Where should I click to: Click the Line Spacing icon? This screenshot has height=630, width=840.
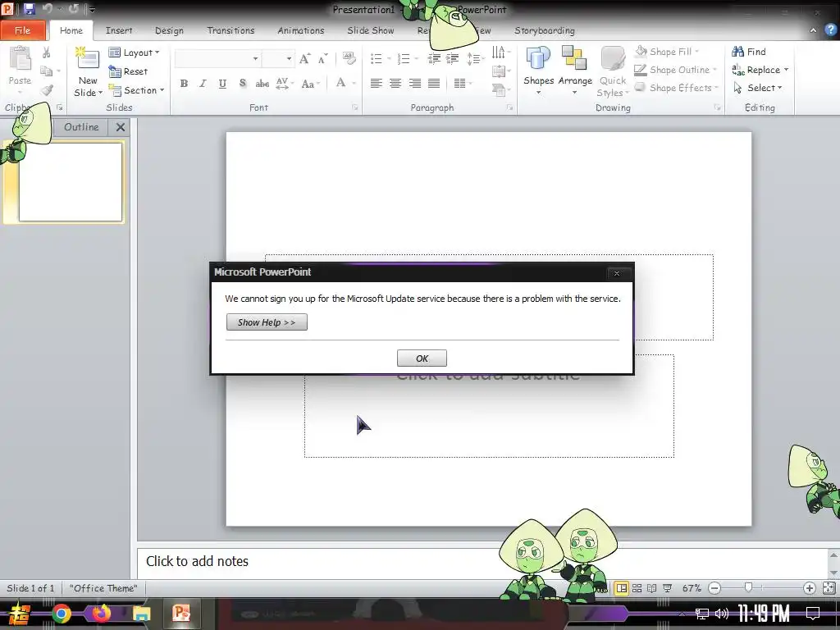click(x=473, y=58)
